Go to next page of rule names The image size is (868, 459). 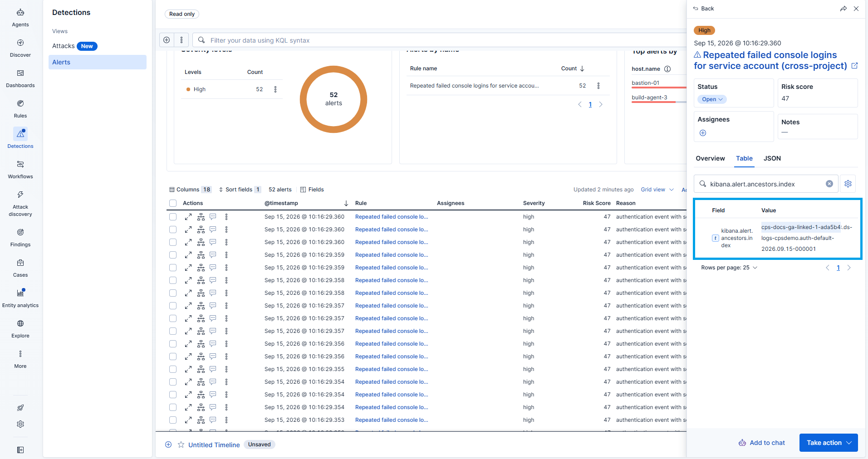601,104
